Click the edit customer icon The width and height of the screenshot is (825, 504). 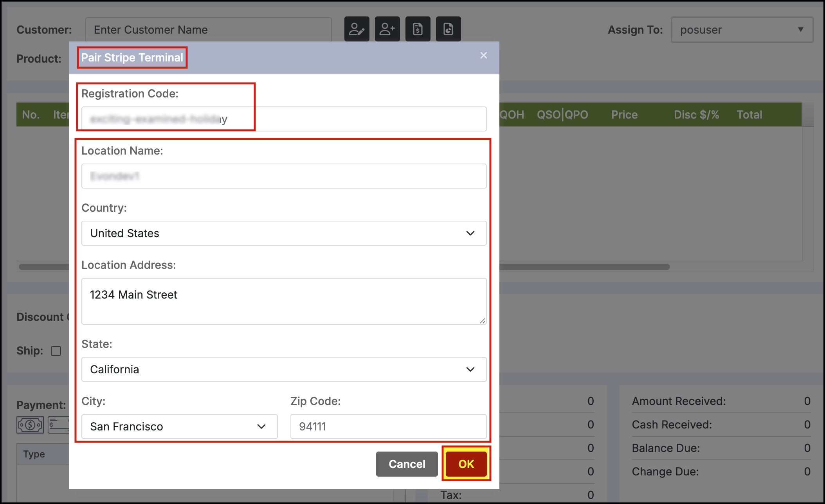click(357, 29)
